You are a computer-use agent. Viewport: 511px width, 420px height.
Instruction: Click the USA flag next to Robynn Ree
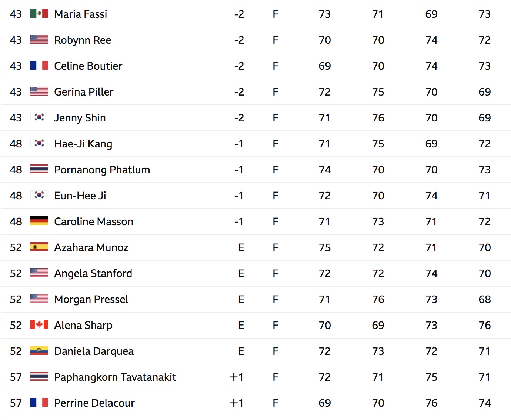[x=39, y=40]
